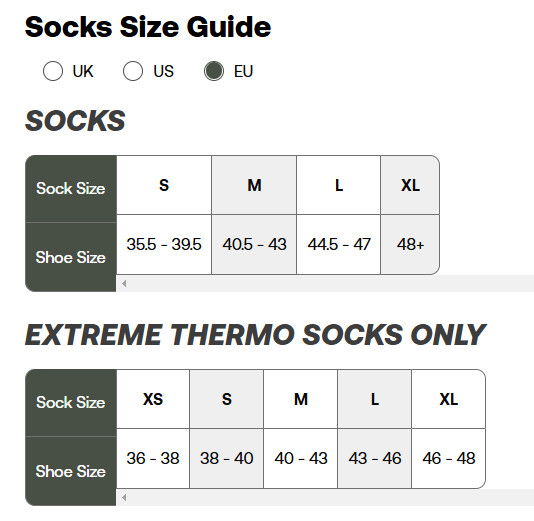Click the Socks Size Guide heading
The height and width of the screenshot is (521, 534).
pos(148,27)
